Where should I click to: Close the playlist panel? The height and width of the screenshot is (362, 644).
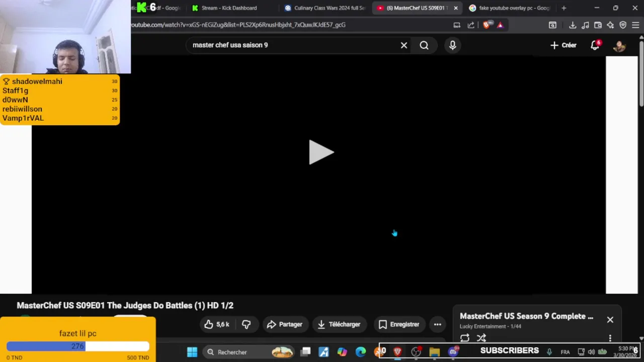[610, 320]
